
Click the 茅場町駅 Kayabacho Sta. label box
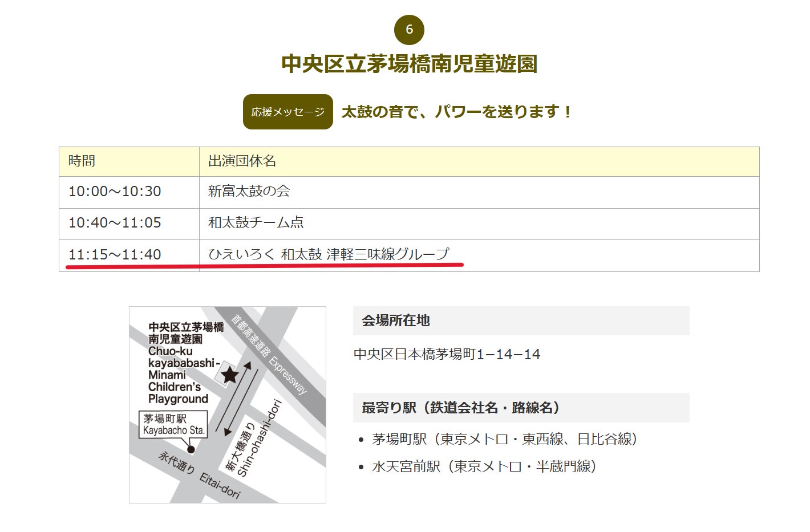173,425
